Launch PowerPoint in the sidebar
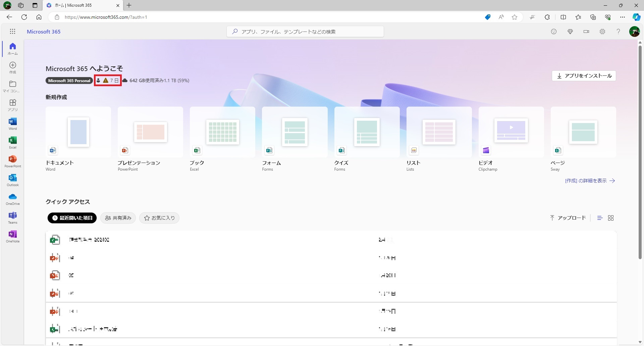 point(13,161)
